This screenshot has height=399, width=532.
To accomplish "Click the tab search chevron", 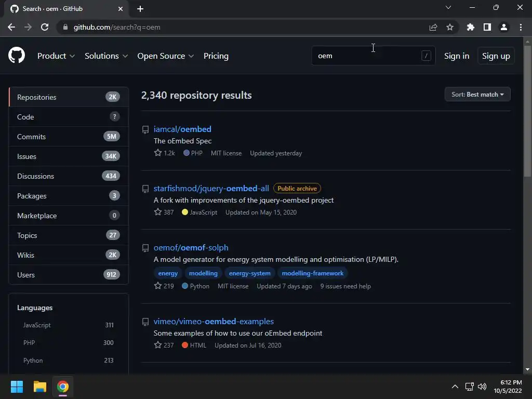I will click(x=448, y=7).
